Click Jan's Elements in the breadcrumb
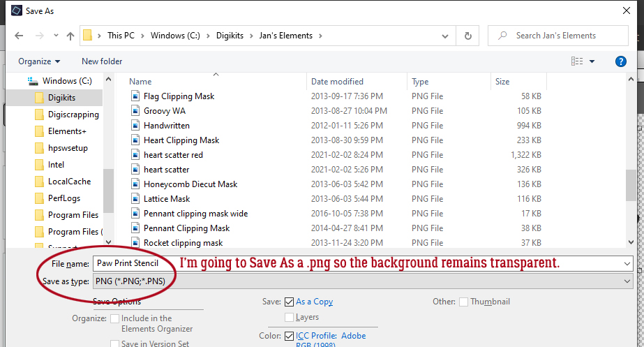 tap(286, 36)
